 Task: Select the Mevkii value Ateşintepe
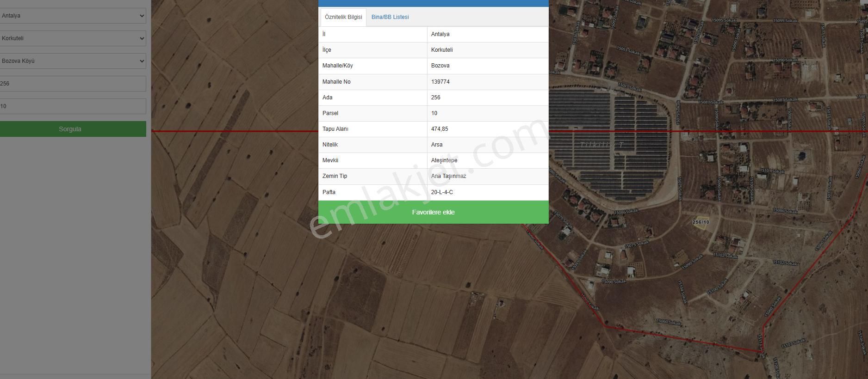coord(444,160)
